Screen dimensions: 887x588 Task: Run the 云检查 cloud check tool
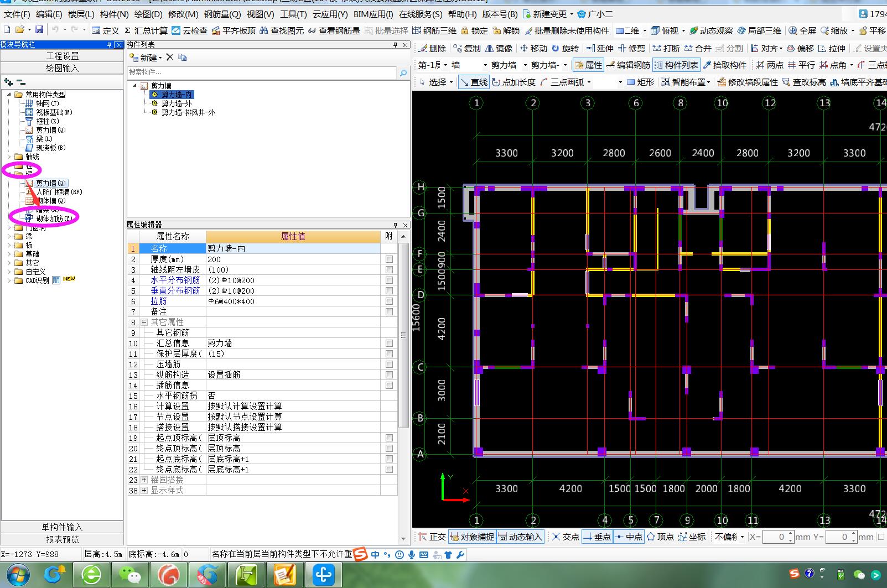tap(189, 30)
